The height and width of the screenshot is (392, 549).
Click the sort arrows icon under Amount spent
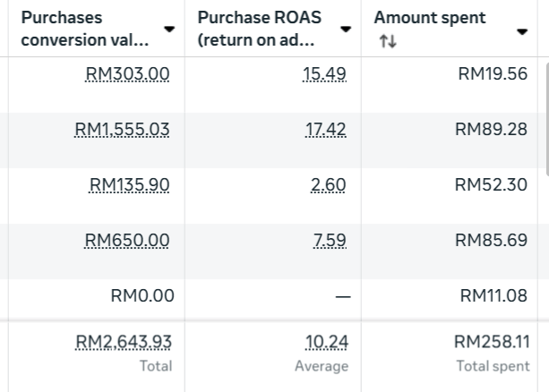(387, 41)
